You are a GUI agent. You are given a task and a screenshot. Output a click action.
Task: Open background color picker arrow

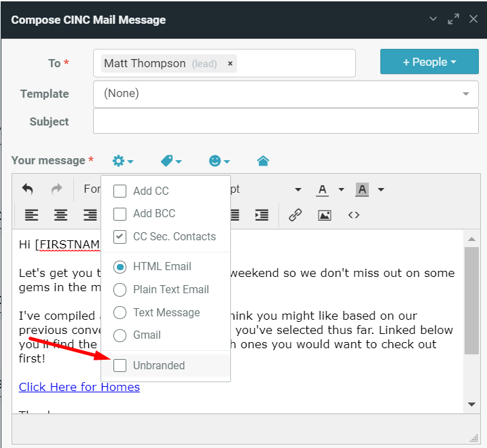pos(381,189)
